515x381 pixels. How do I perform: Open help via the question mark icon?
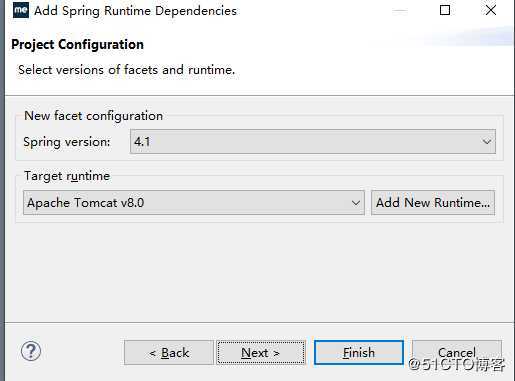31,351
